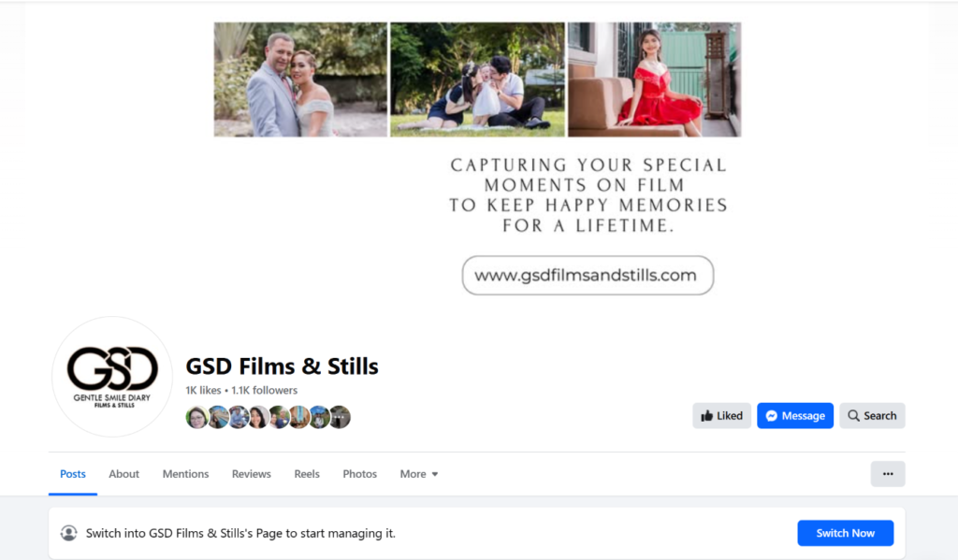Screen dimensions: 958x560
Task: Open Message via Messenger button
Action: pos(795,416)
